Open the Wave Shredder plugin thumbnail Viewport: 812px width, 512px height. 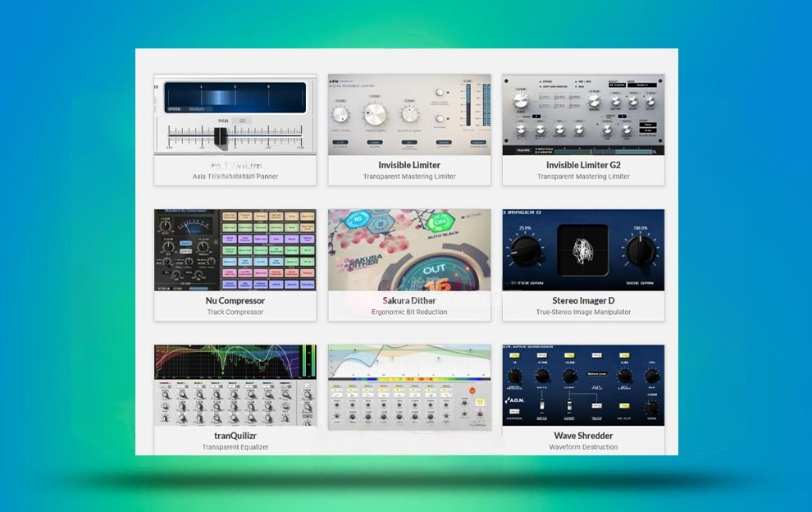coord(583,385)
